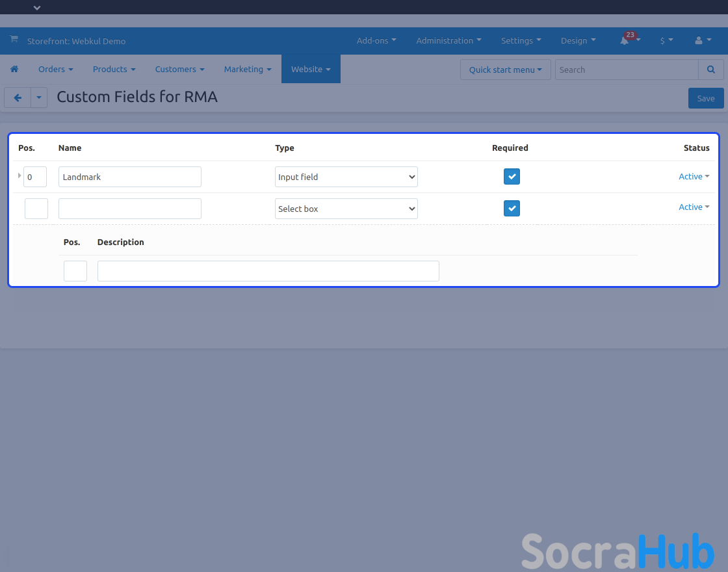This screenshot has height=572, width=728.
Task: Open the Add-ons menu
Action: [376, 40]
